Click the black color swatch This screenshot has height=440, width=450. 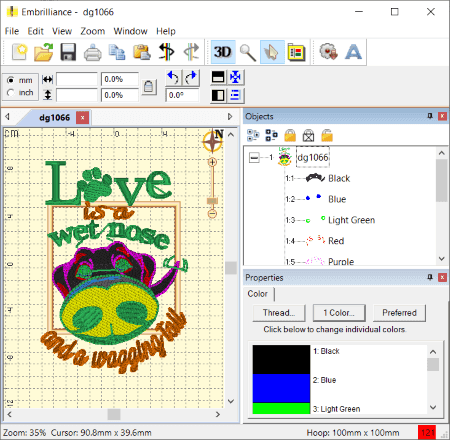(281, 359)
